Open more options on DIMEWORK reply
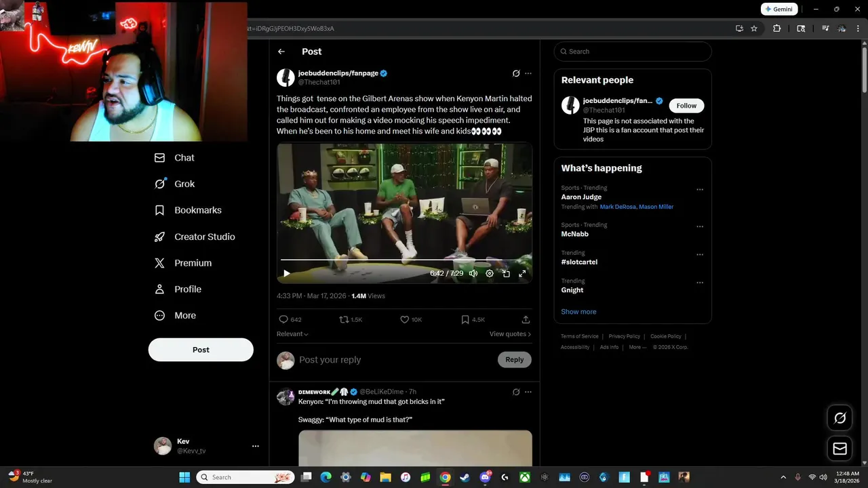This screenshot has width=868, height=488. (x=528, y=392)
